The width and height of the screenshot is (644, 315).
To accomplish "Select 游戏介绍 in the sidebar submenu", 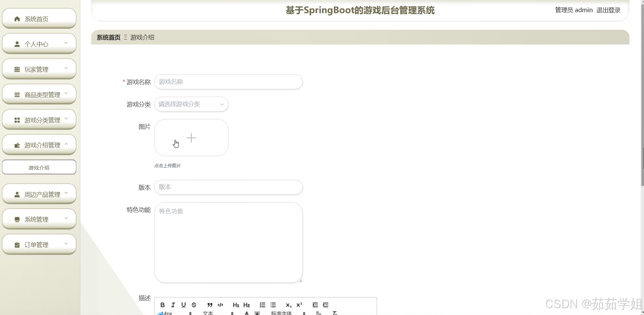I will [39, 167].
